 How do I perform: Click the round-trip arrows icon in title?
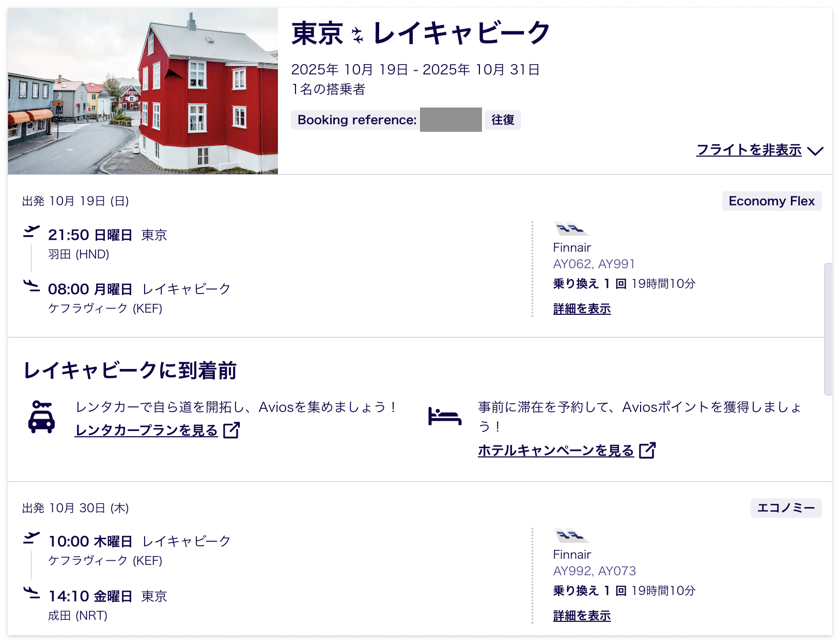click(x=357, y=35)
